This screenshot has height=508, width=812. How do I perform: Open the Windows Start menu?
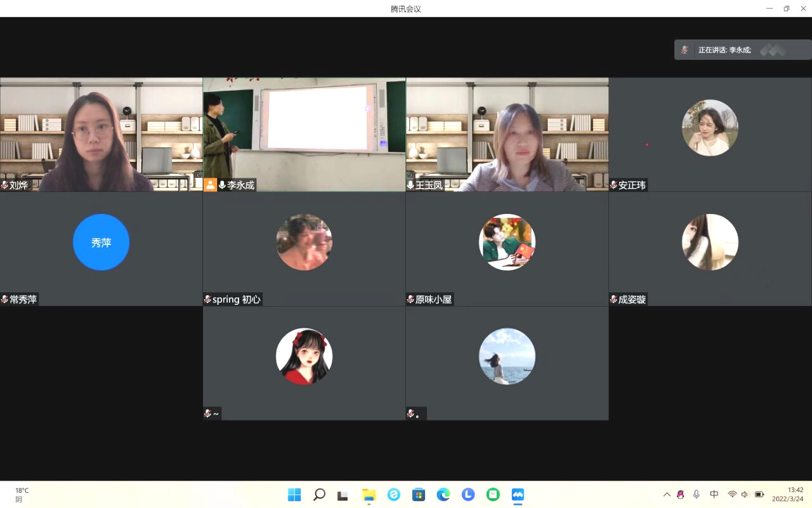[294, 495]
